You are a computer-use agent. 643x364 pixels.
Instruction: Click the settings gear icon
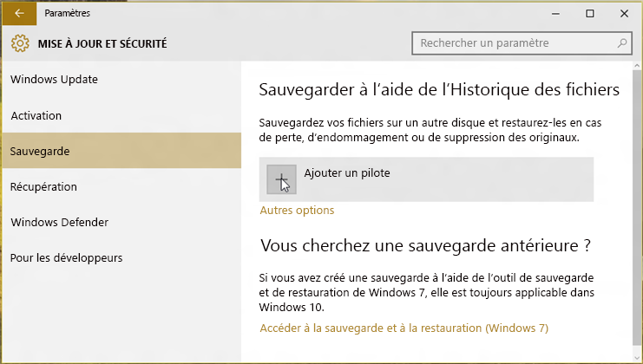20,43
